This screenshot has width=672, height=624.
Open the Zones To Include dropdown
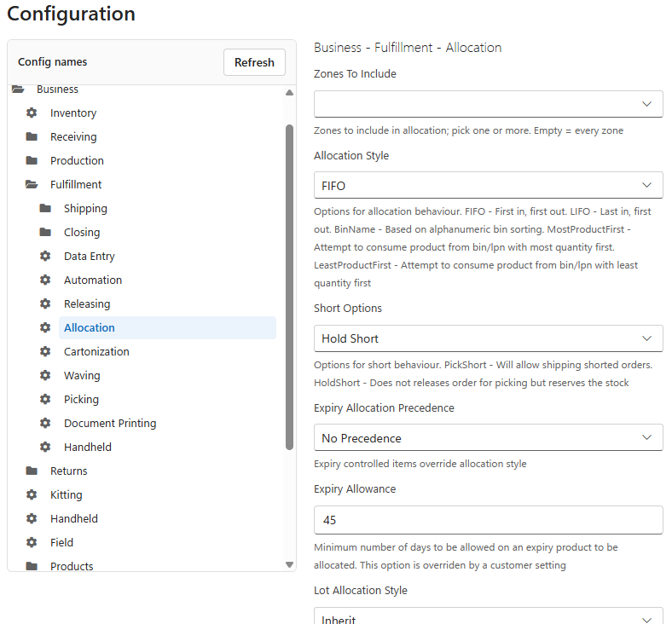pyautogui.click(x=488, y=104)
